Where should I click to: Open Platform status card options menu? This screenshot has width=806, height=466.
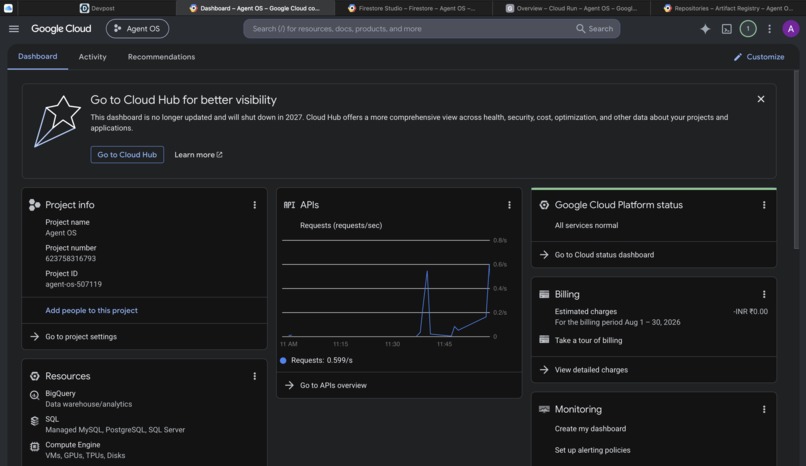coord(764,205)
